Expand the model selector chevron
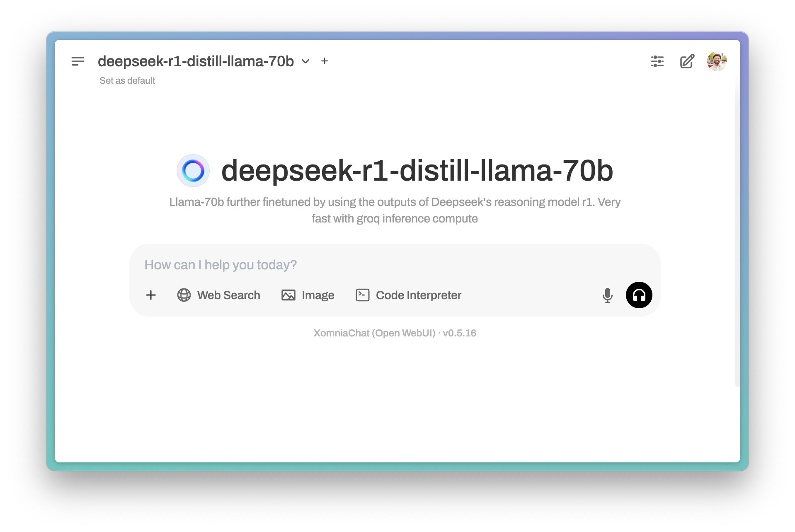 [305, 61]
